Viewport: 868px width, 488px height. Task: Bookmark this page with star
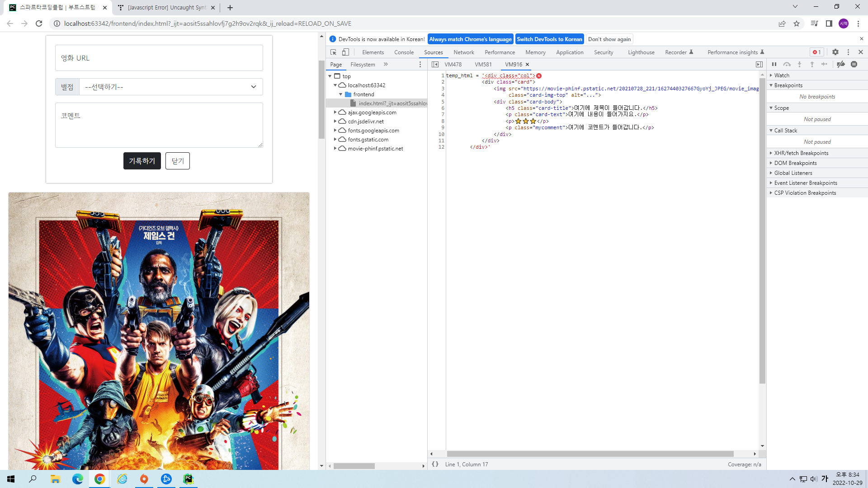tap(797, 23)
